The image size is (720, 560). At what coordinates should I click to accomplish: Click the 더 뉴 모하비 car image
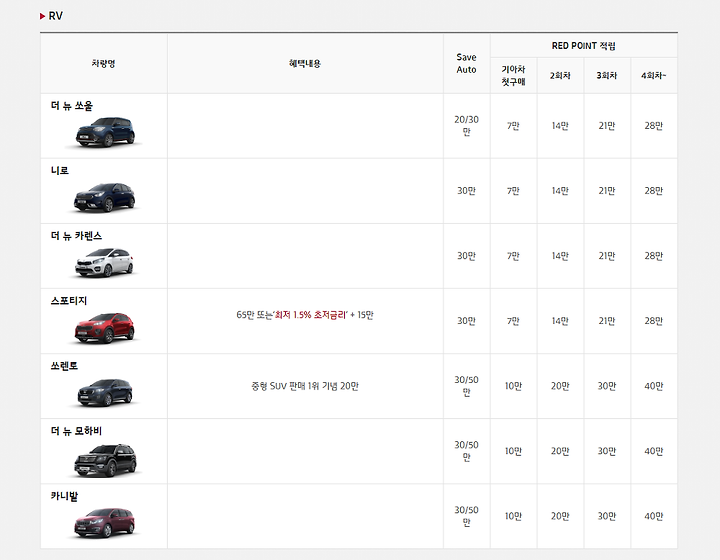105,461
